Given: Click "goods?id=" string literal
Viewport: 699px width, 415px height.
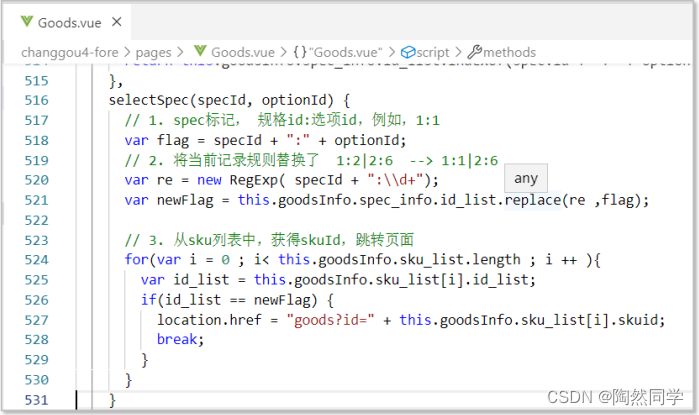Looking at the screenshot, I should tap(330, 320).
